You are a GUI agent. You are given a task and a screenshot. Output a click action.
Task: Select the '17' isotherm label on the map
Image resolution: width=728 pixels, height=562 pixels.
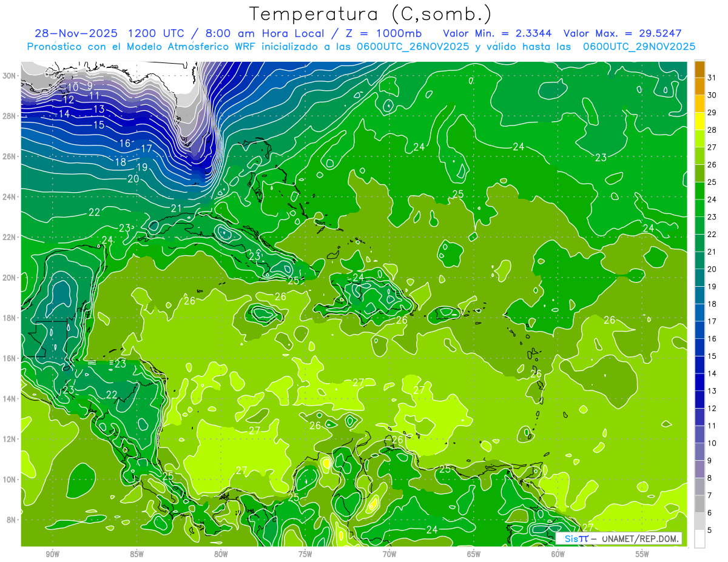pyautogui.click(x=146, y=149)
